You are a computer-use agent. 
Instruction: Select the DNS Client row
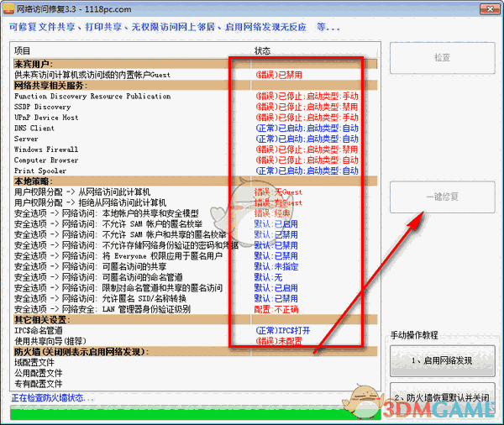coord(195,128)
